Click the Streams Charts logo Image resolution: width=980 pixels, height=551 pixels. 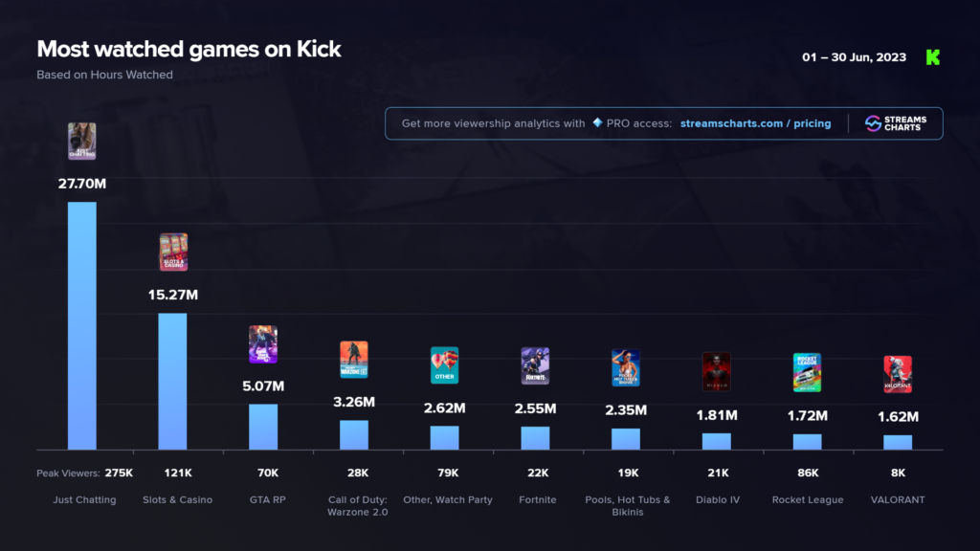pos(896,123)
